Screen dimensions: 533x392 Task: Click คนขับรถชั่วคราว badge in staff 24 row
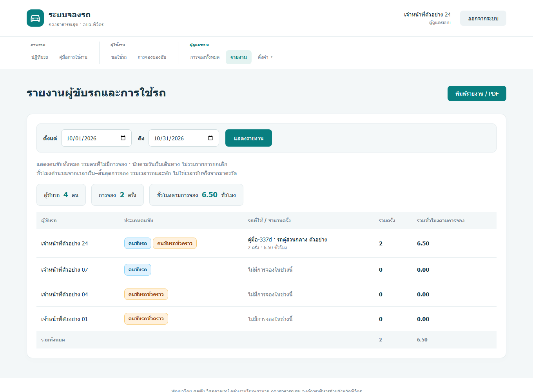pyautogui.click(x=175, y=243)
